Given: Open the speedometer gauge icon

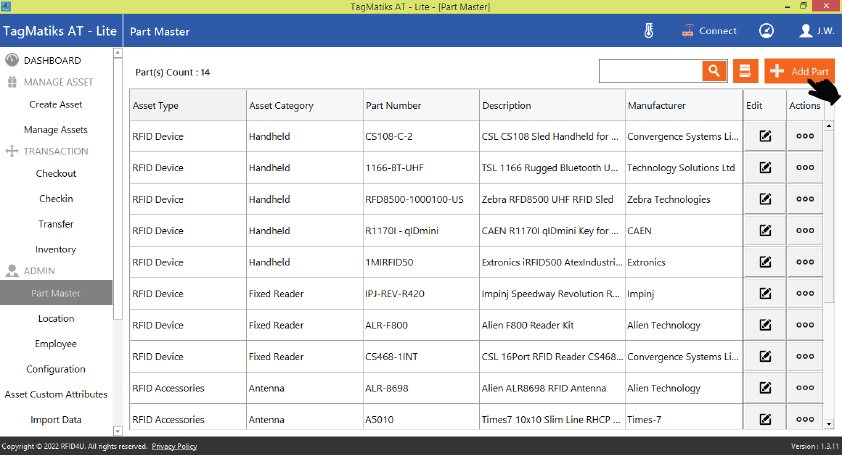Looking at the screenshot, I should click(x=767, y=31).
